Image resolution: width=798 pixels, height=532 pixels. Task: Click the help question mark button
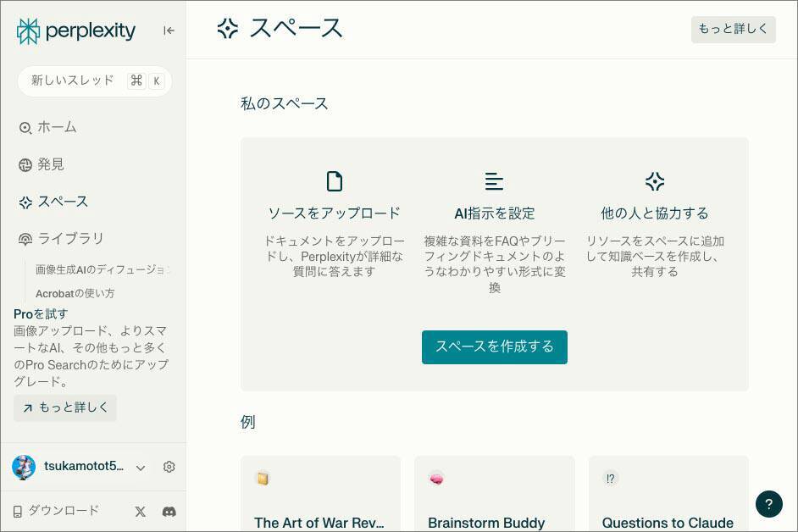(x=768, y=504)
